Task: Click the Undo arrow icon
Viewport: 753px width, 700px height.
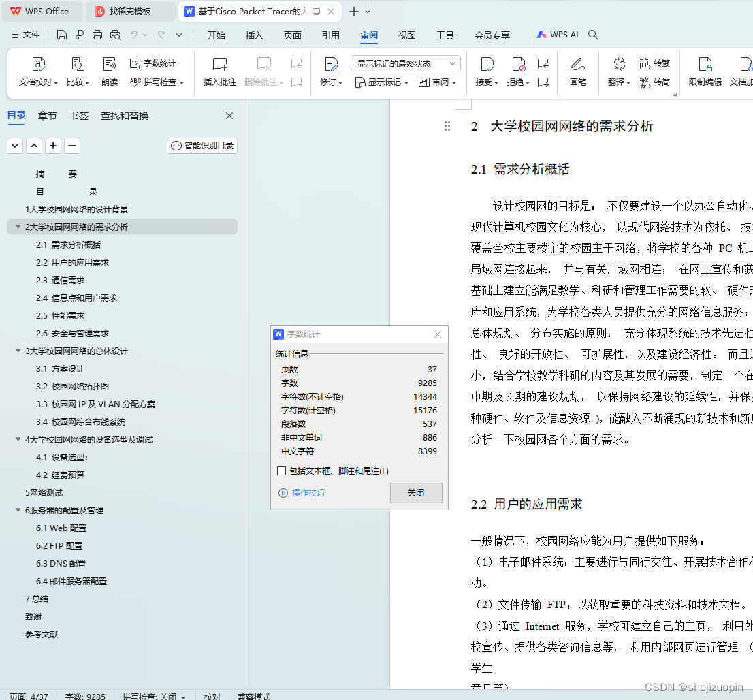Action: 134,35
